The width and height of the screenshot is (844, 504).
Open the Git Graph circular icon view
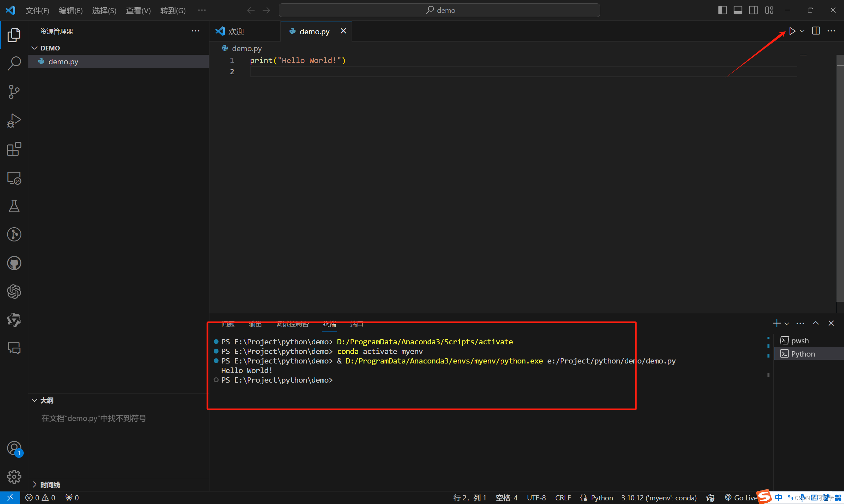coord(14,234)
